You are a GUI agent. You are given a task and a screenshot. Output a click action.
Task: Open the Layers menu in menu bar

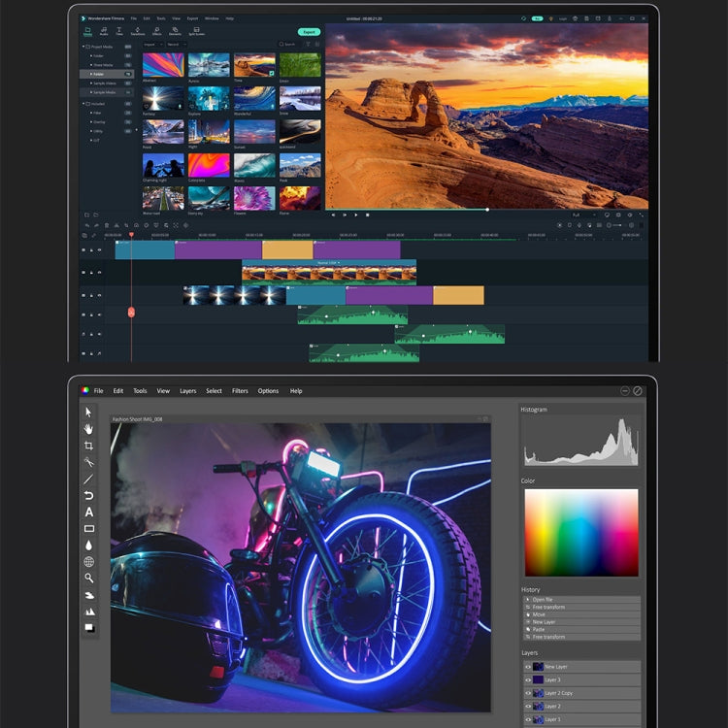[187, 391]
